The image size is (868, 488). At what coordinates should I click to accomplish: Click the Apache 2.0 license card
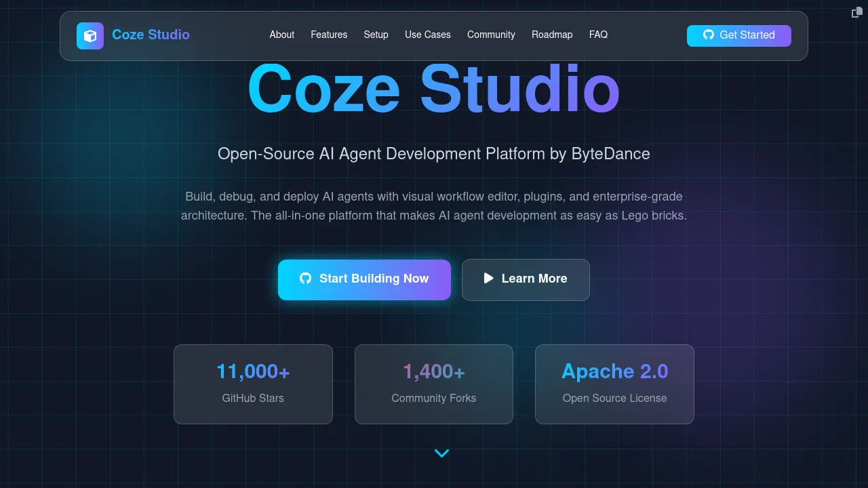614,384
